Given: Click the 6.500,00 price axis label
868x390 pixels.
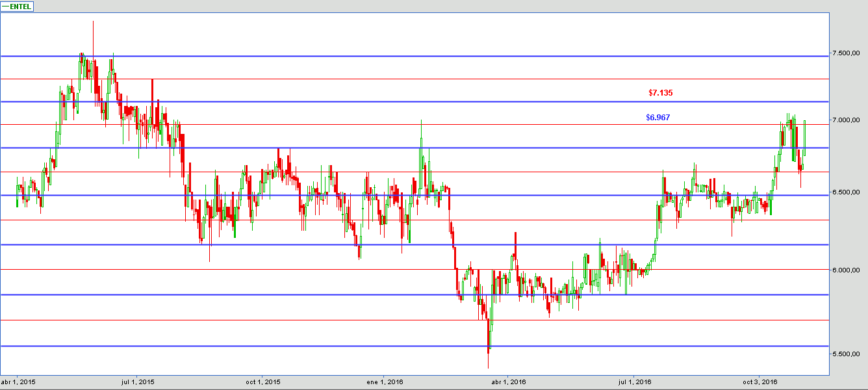Looking at the screenshot, I should pos(847,192).
